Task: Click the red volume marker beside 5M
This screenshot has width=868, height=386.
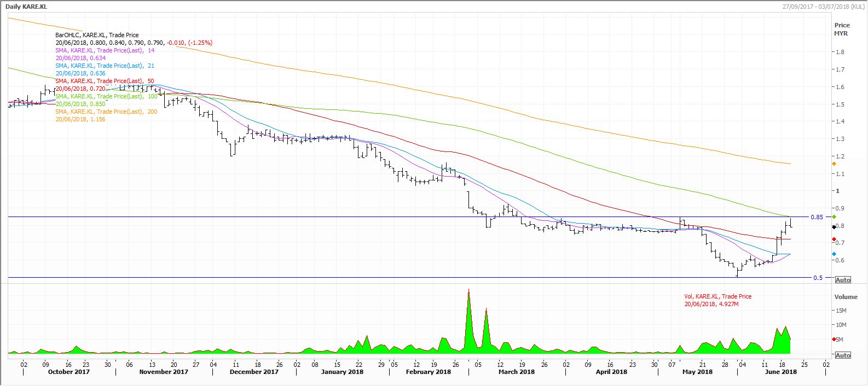Action: pyautogui.click(x=834, y=340)
